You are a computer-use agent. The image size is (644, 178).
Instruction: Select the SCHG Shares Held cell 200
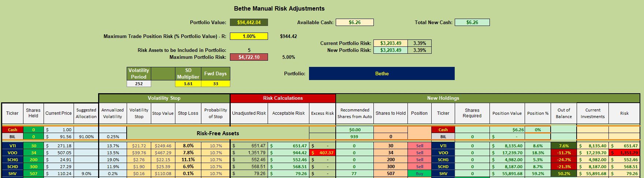[x=33, y=160]
